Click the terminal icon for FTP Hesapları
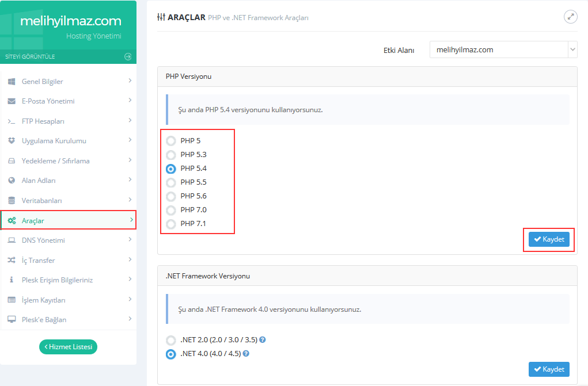Screen dimensions: 588x386 [x=12, y=121]
